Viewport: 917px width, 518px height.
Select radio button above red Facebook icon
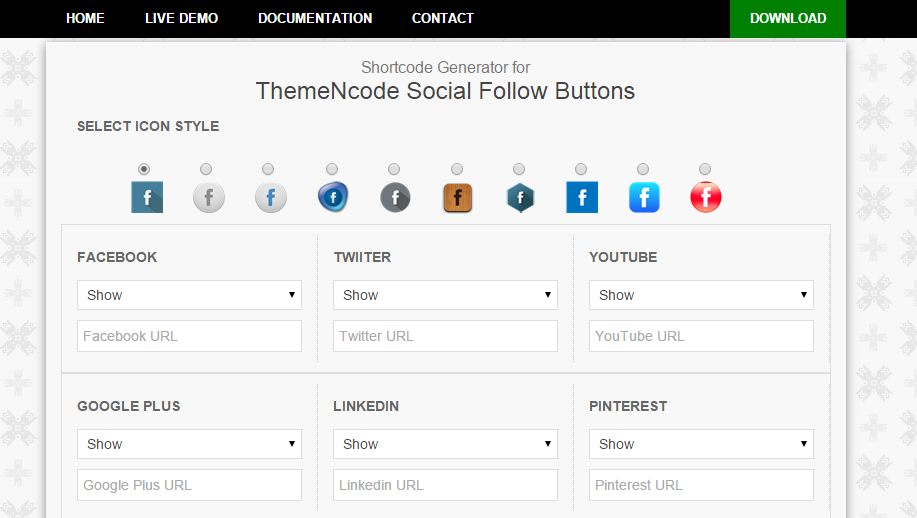[705, 169]
